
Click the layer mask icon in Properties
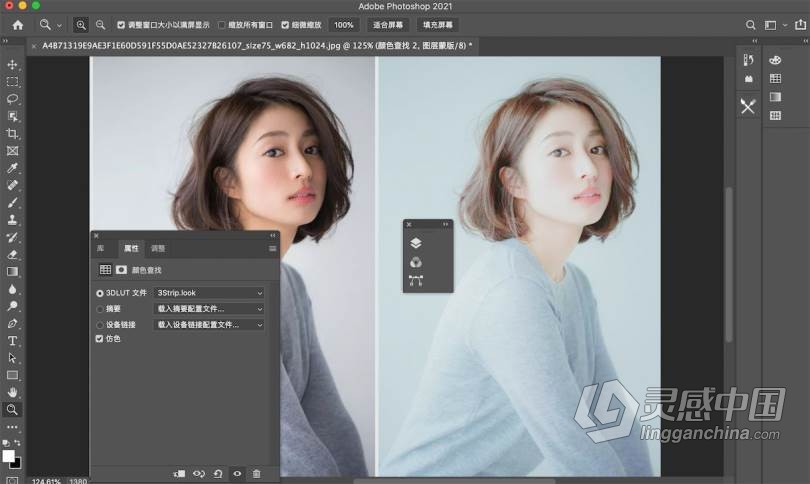pos(121,270)
